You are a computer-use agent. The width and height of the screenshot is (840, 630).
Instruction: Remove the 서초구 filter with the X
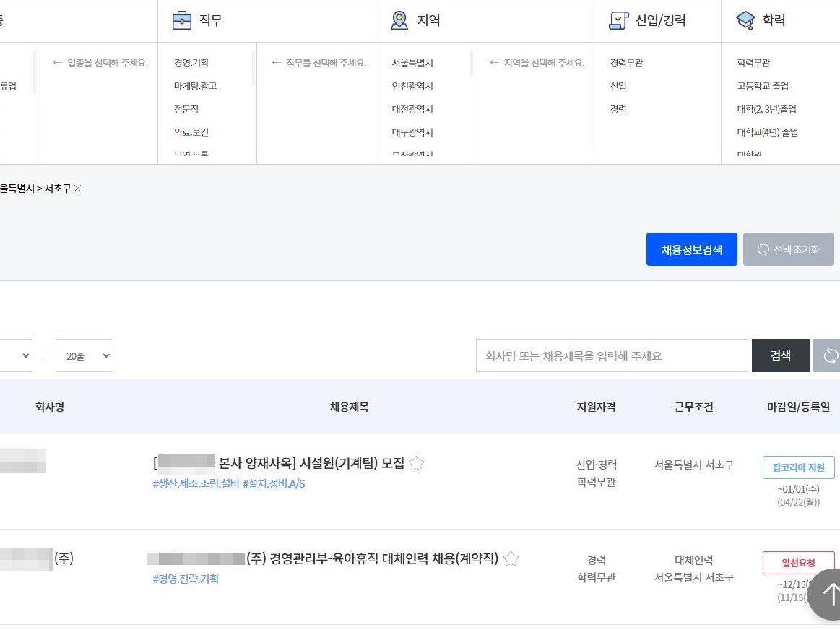point(78,188)
